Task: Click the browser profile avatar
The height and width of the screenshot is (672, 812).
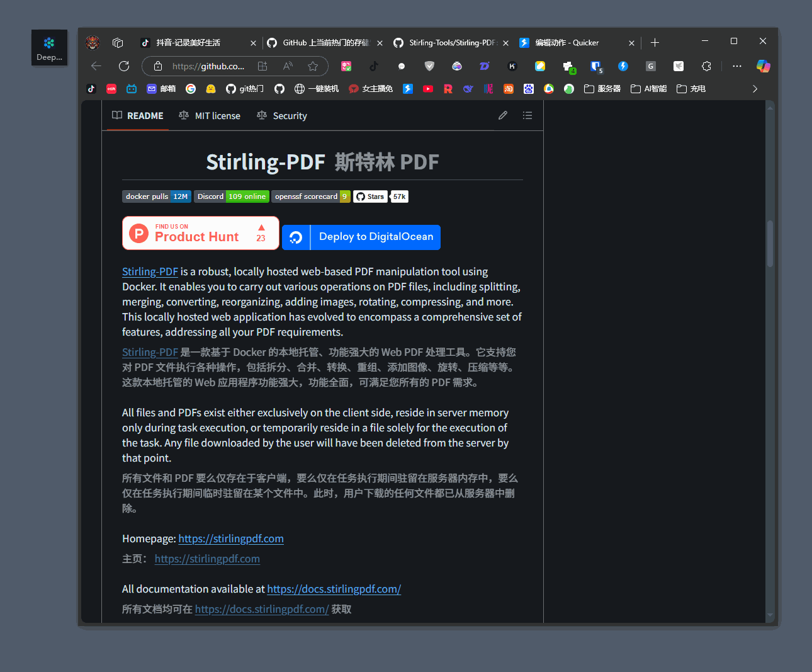Action: (x=93, y=43)
